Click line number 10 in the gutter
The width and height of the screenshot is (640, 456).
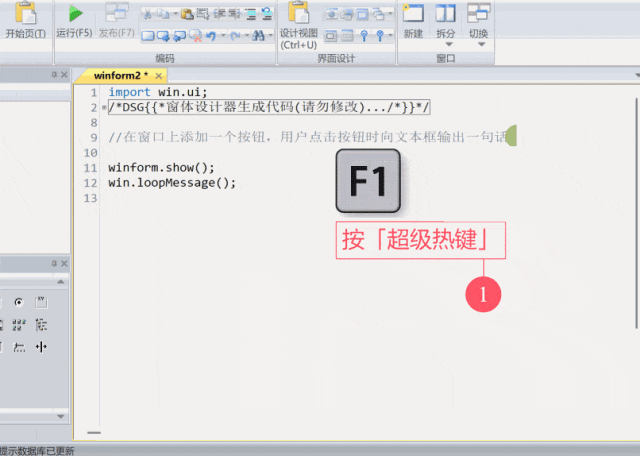[x=90, y=153]
